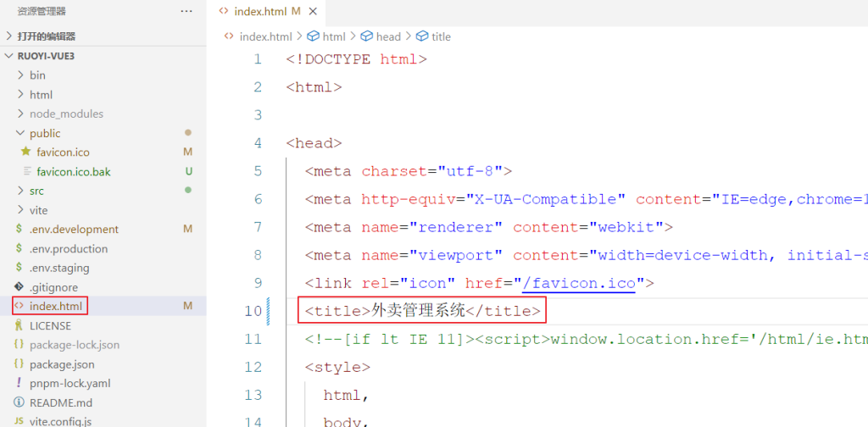Expand the 打开的编辑器 section
Screen dimensions: 868x427
point(46,36)
